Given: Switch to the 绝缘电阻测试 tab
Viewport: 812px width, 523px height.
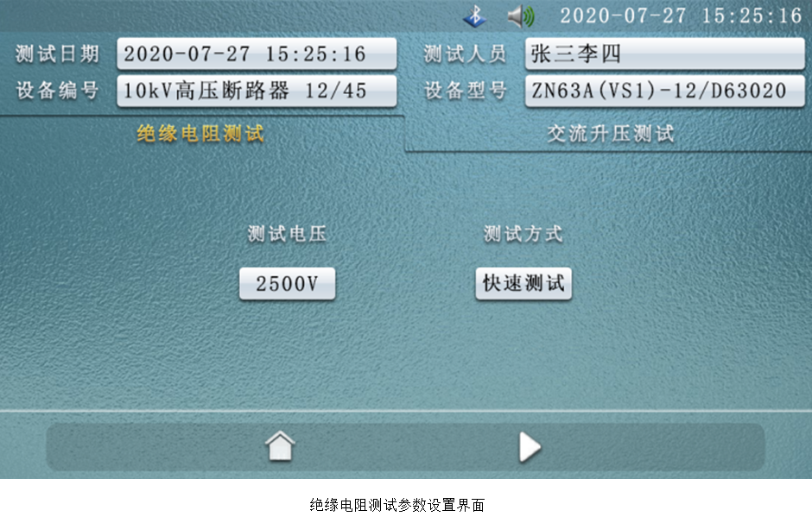Looking at the screenshot, I should [x=200, y=134].
